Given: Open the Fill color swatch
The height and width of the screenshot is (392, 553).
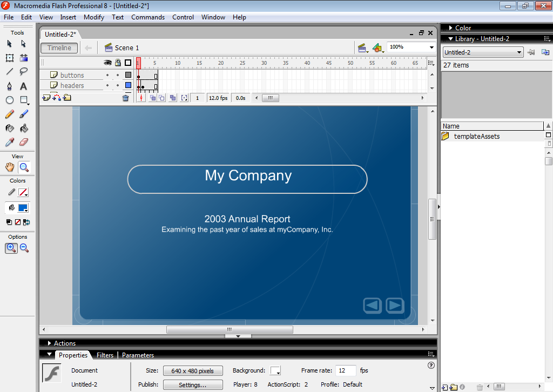Looking at the screenshot, I should [x=23, y=208].
